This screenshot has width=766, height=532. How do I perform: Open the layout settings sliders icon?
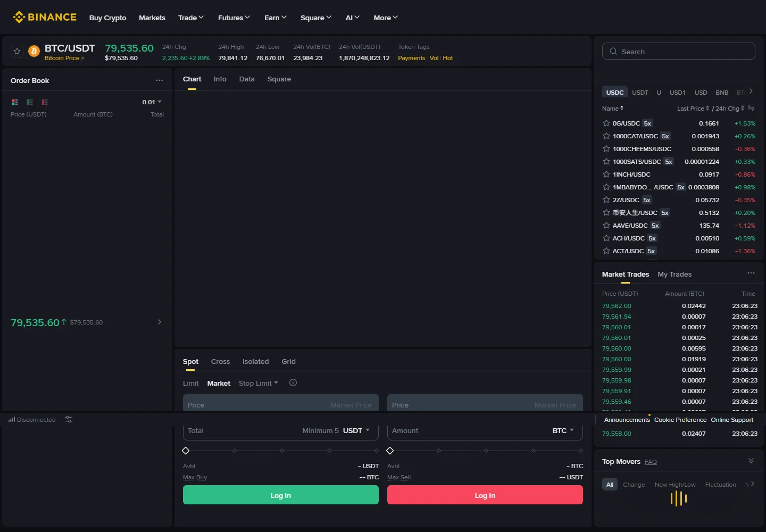[x=69, y=419]
